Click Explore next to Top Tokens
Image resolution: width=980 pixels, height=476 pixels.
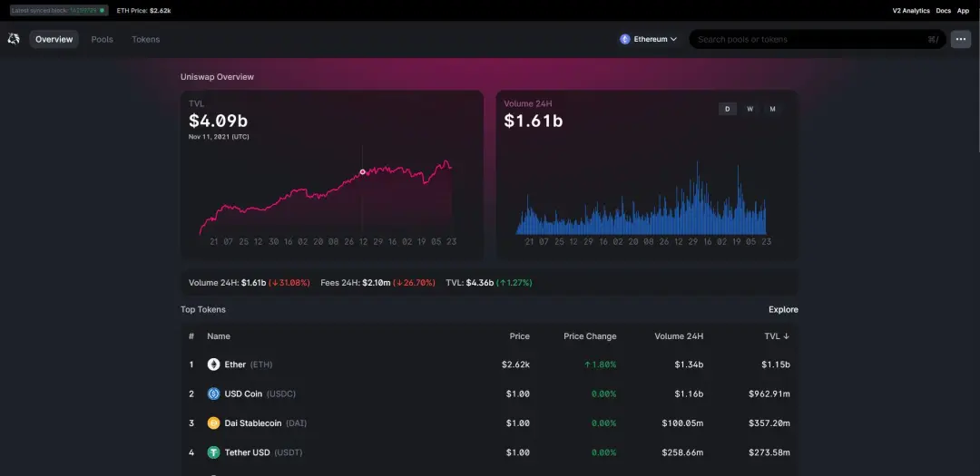pos(783,310)
